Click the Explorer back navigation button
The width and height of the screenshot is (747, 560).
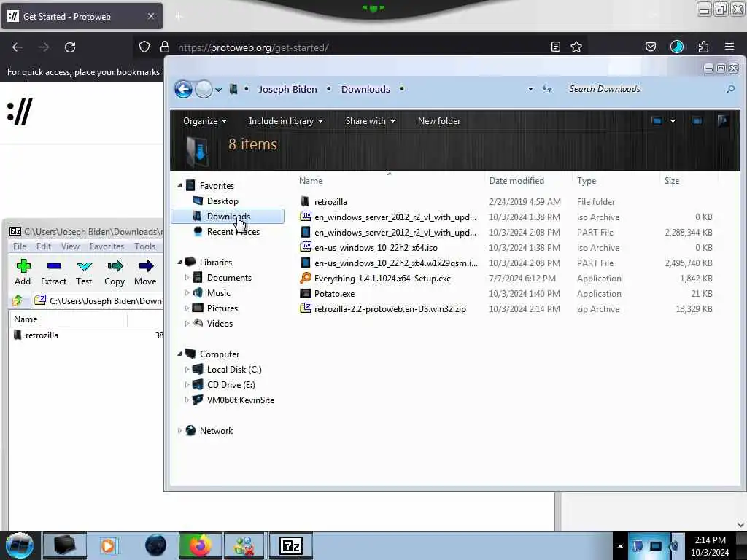point(183,89)
